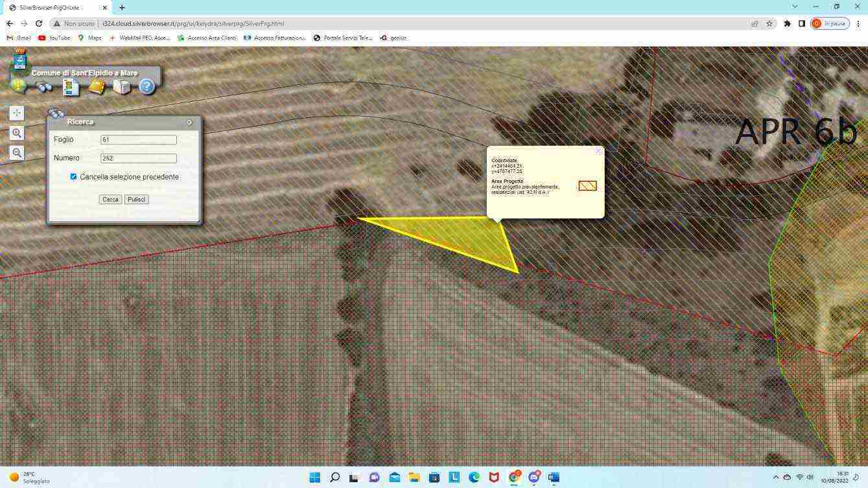Open Microsoft Edge from the taskbar

pos(474,478)
